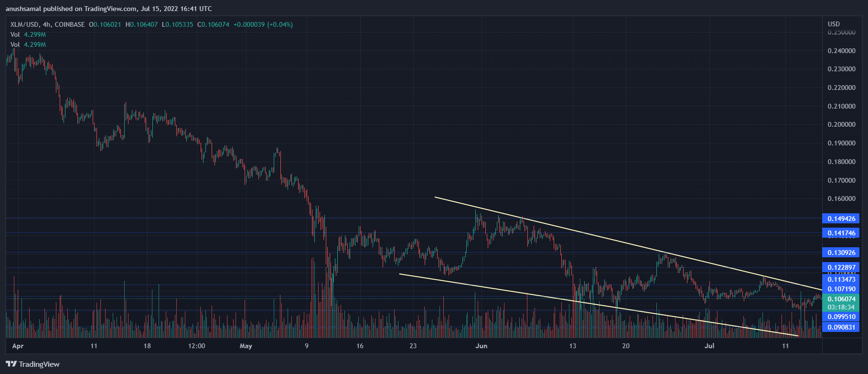868x374 pixels.
Task: Select the 0.090831 price level tag
Action: click(x=841, y=327)
